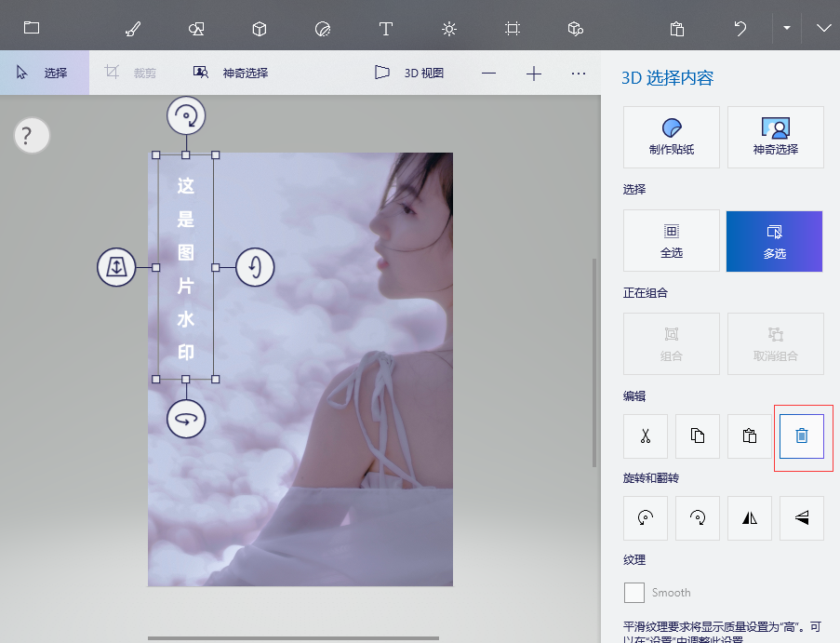Copy selection in the 编辑 section
The image size is (840, 643).
[698, 436]
